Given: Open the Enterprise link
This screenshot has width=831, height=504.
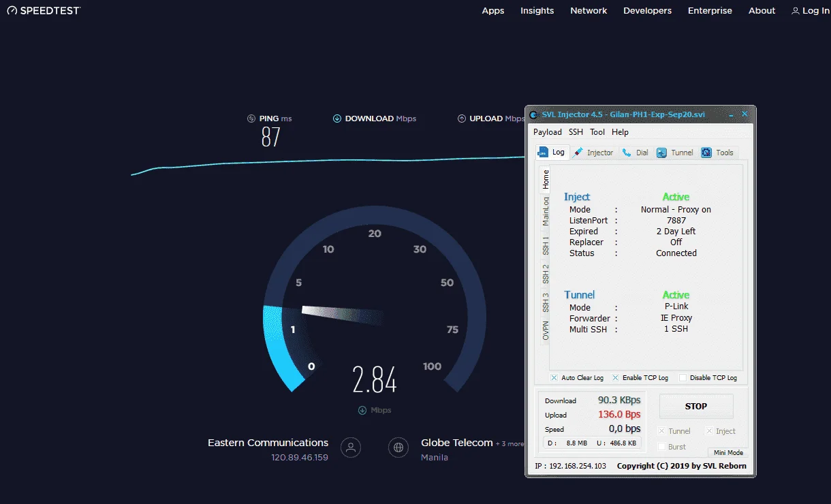Looking at the screenshot, I should tap(710, 10).
